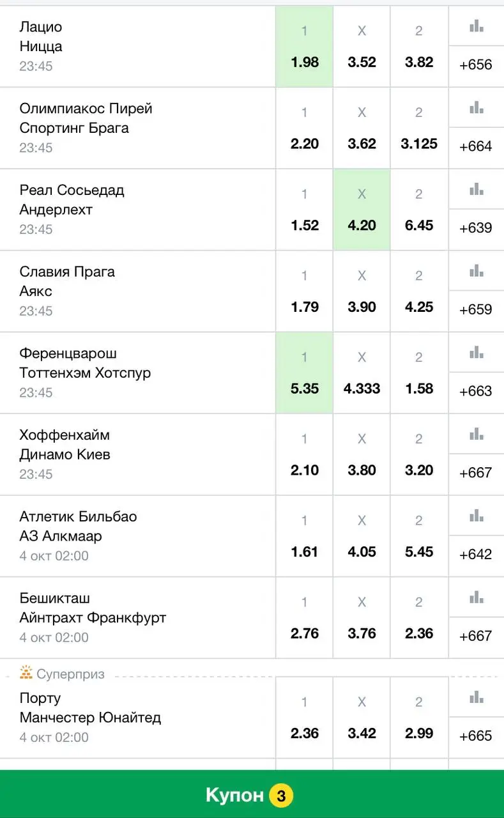Pick Манчестер Юнайтед win at 2.99
Viewport: 504px width, 818px height.
(419, 718)
